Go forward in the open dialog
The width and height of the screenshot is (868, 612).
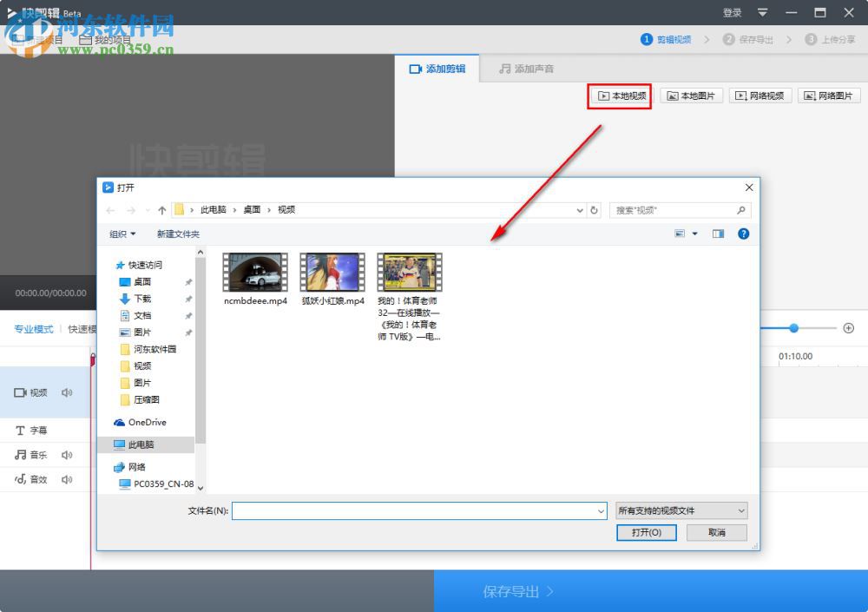click(131, 210)
